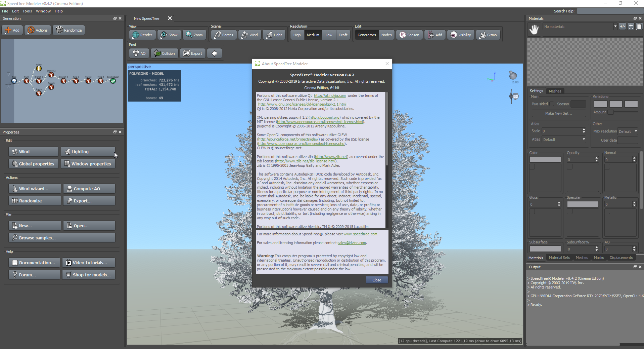This screenshot has width=644, height=349.
Task: Open the Atlas Default dropdown
Action: [x=564, y=140]
